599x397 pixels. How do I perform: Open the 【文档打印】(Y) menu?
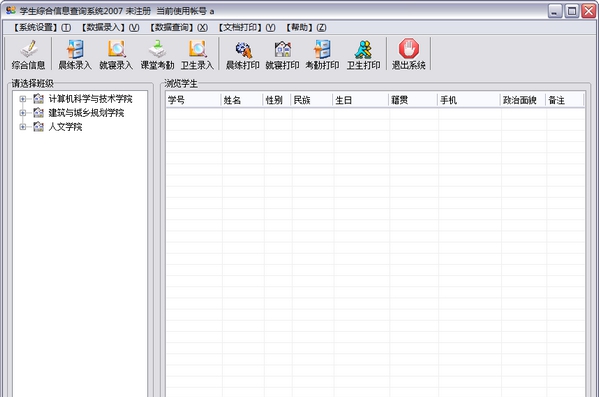246,28
